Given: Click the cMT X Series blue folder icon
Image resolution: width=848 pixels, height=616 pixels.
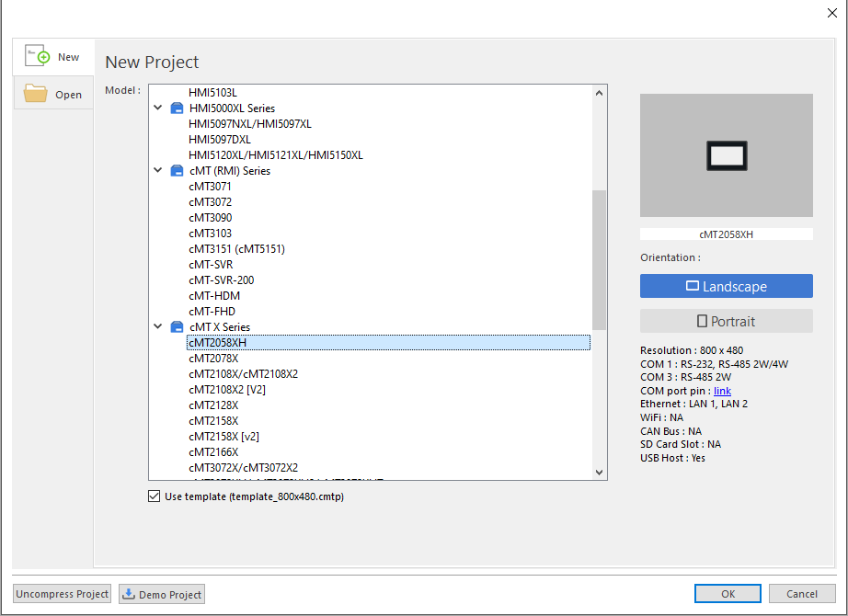Looking at the screenshot, I should point(177,327).
